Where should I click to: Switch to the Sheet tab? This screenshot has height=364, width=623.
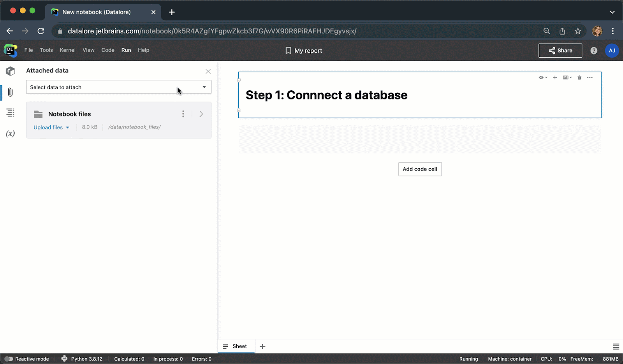pos(236,346)
